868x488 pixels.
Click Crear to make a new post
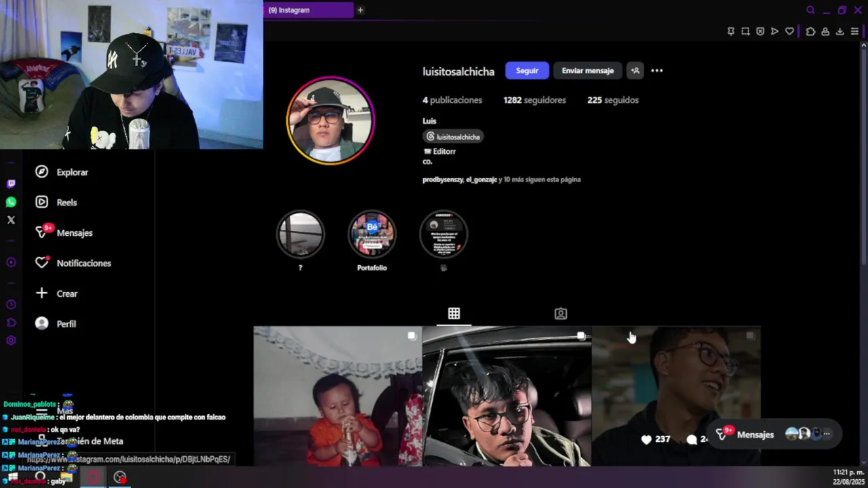[57, 293]
